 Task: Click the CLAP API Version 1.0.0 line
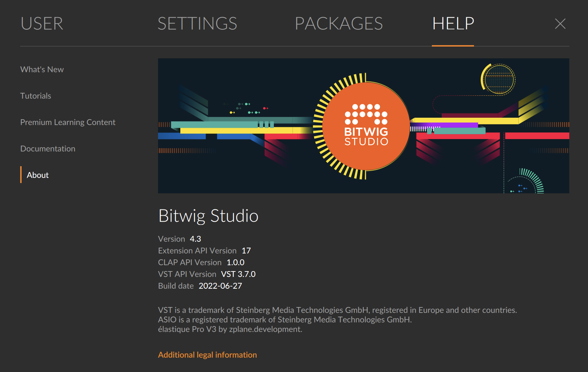coord(201,262)
